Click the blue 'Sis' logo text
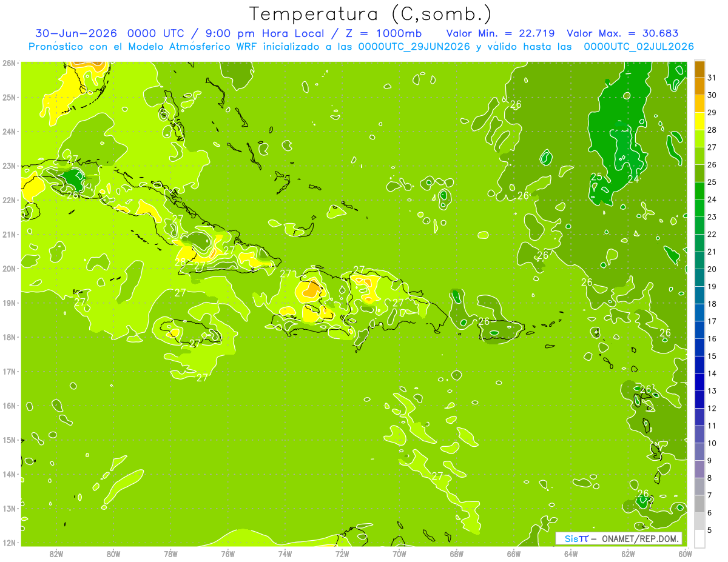This screenshot has width=728, height=562. coord(570,539)
